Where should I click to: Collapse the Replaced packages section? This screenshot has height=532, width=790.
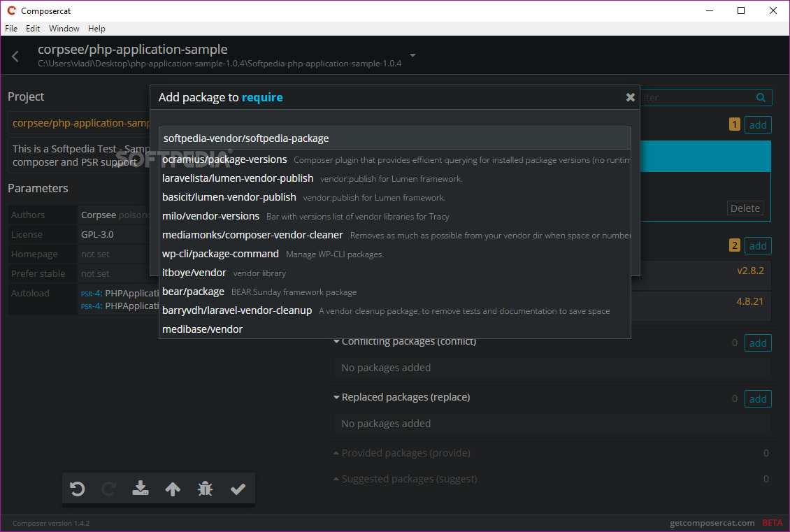336,397
